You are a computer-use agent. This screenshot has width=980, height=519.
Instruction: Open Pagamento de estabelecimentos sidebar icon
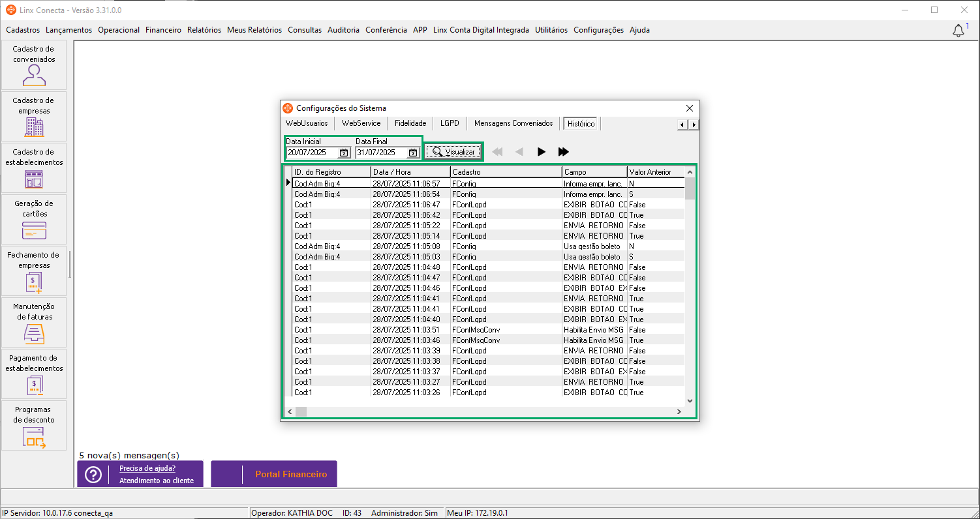click(x=34, y=374)
